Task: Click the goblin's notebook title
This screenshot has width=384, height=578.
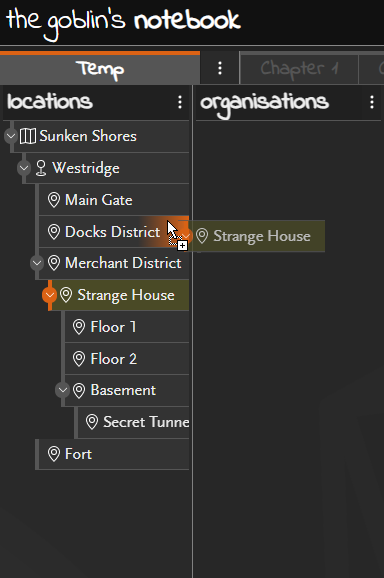Action: [x=123, y=22]
